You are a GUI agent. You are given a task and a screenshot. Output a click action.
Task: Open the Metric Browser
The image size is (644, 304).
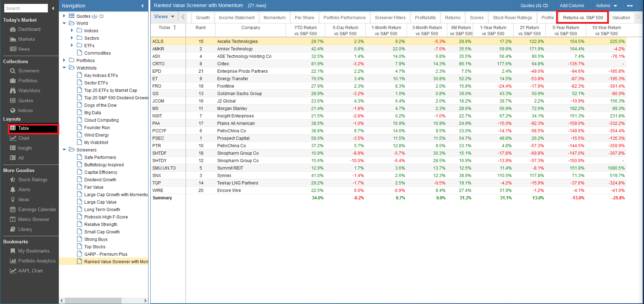pyautogui.click(x=34, y=219)
